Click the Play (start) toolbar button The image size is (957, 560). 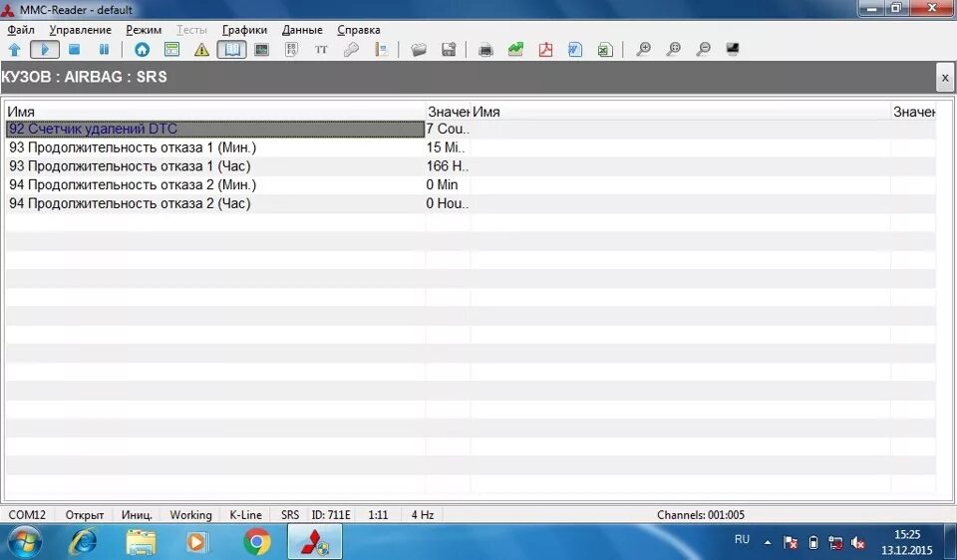tap(45, 50)
